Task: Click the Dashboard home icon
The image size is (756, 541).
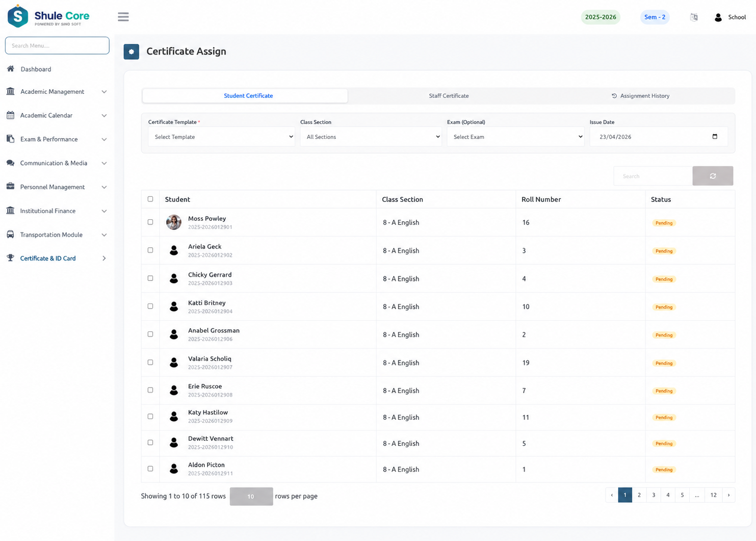Action: [x=10, y=69]
